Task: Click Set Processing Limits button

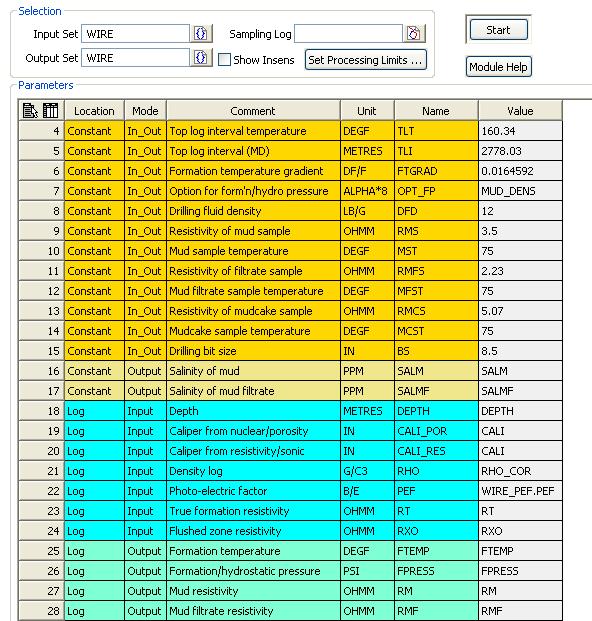Action: point(365,60)
